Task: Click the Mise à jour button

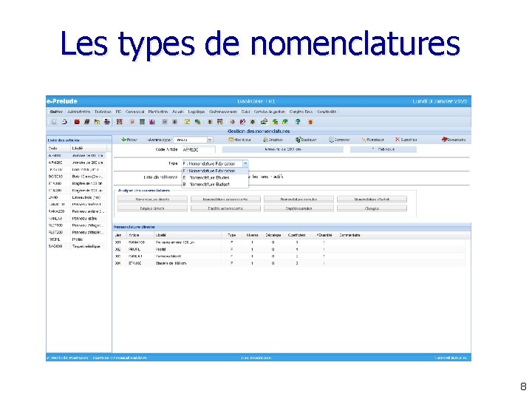Action: coord(240,140)
